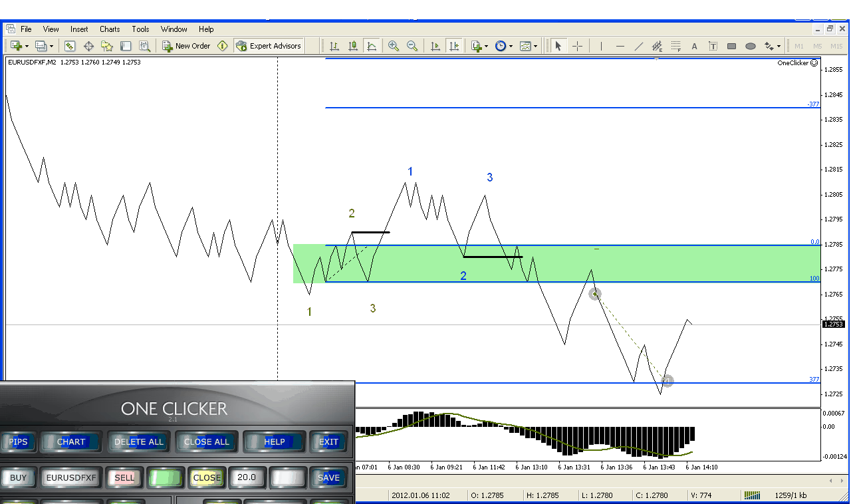Click the New Order button
Screen dimensions: 851x504
[x=187, y=46]
